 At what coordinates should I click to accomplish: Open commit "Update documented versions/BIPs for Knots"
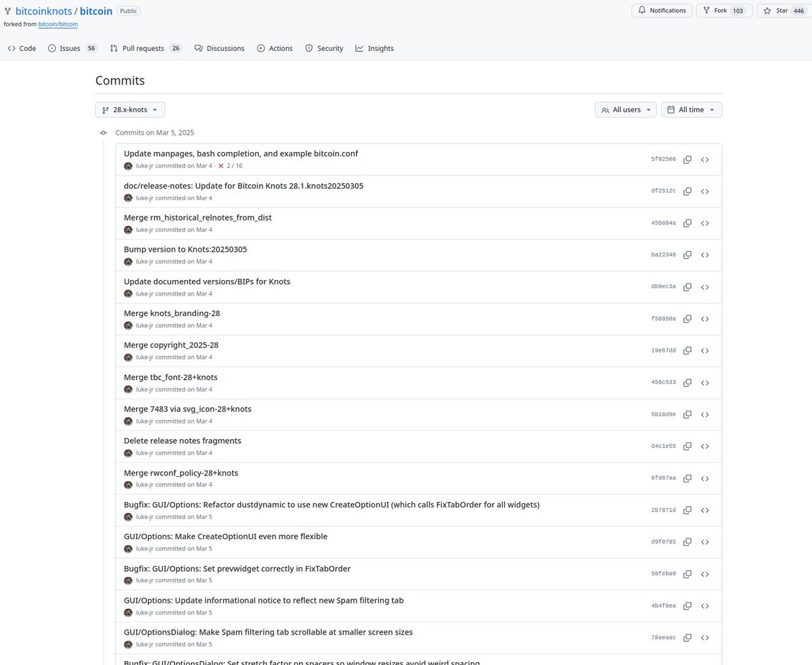207,281
